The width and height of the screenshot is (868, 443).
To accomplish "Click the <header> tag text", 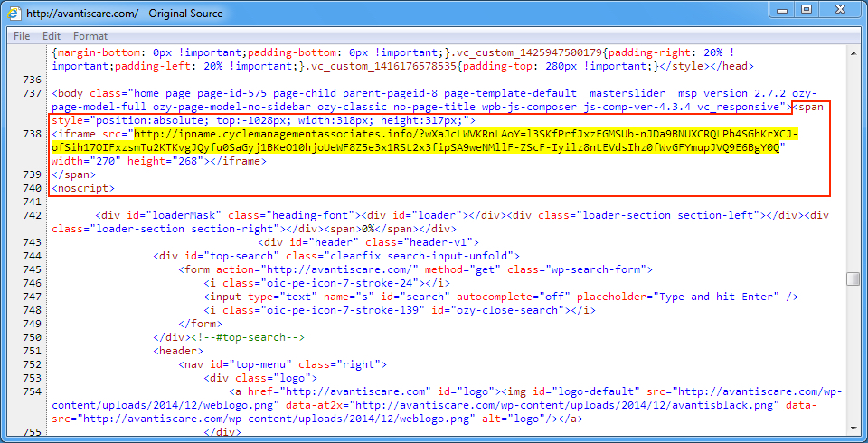I will click(x=178, y=351).
